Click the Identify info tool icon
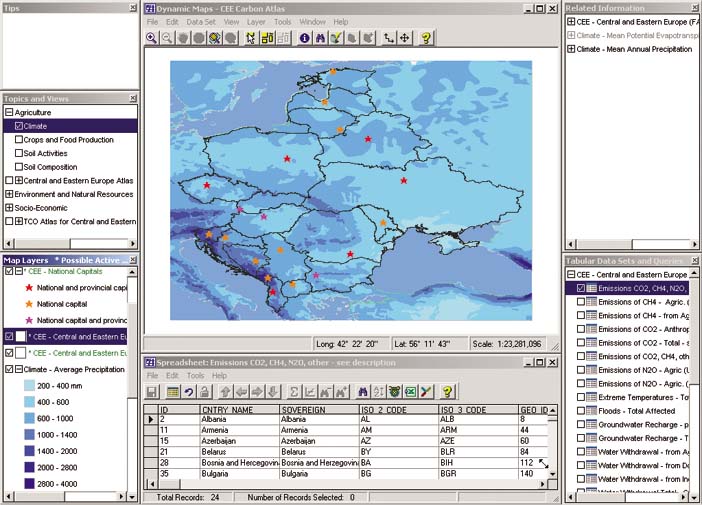Image resolution: width=702 pixels, height=505 pixels. (304, 38)
